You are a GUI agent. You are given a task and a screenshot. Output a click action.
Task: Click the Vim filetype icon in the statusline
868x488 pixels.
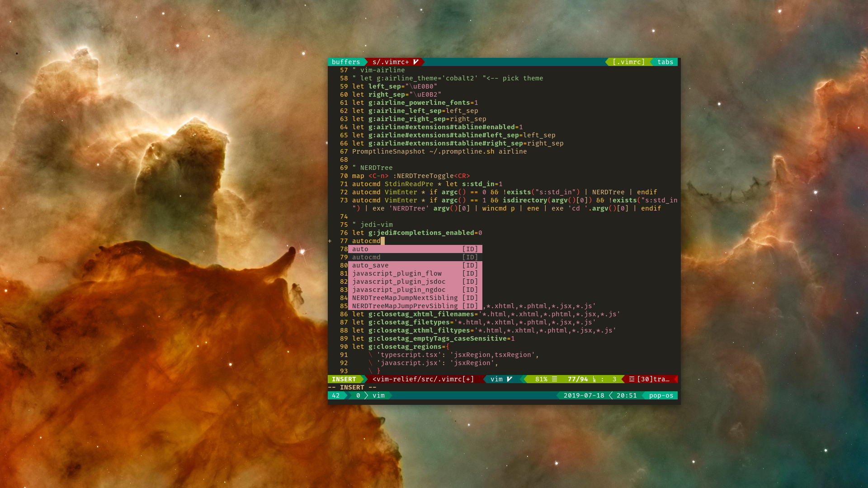(x=509, y=379)
